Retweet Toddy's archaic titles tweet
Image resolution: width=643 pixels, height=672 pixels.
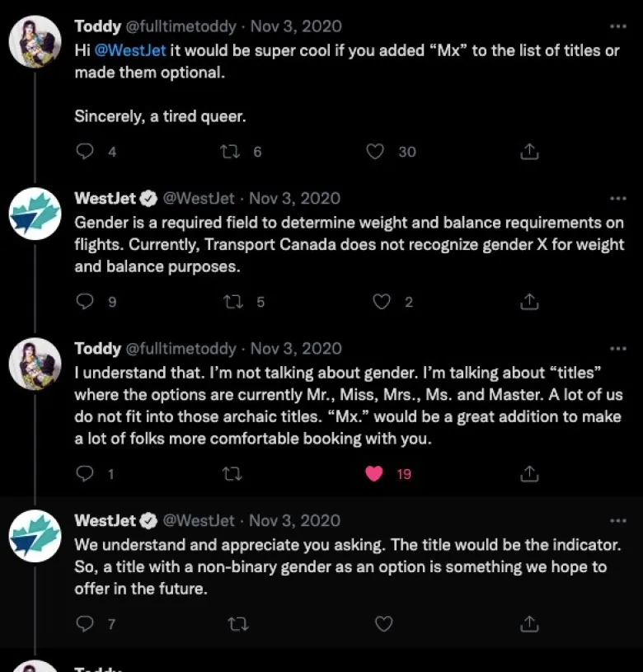tap(234, 474)
